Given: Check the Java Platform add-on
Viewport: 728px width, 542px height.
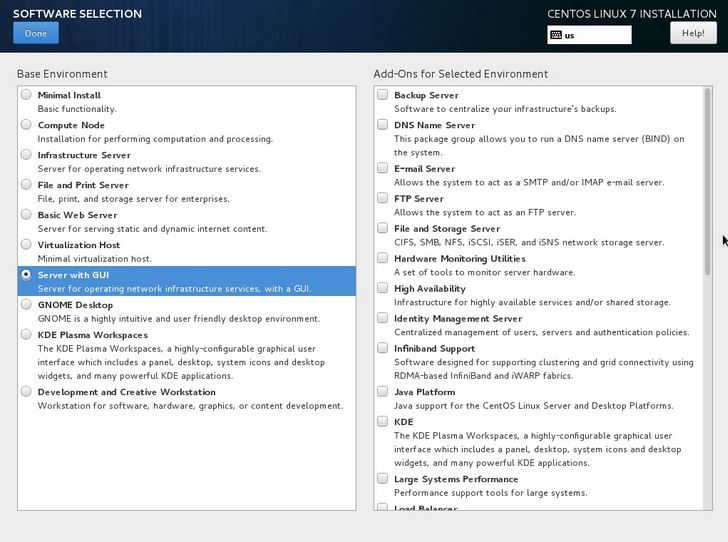Looking at the screenshot, I should click(383, 392).
